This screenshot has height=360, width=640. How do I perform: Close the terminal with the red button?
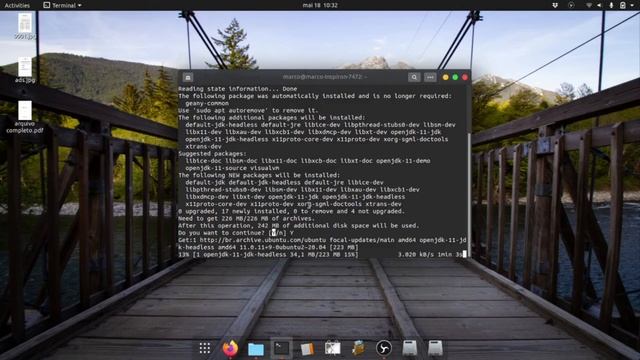click(x=465, y=77)
